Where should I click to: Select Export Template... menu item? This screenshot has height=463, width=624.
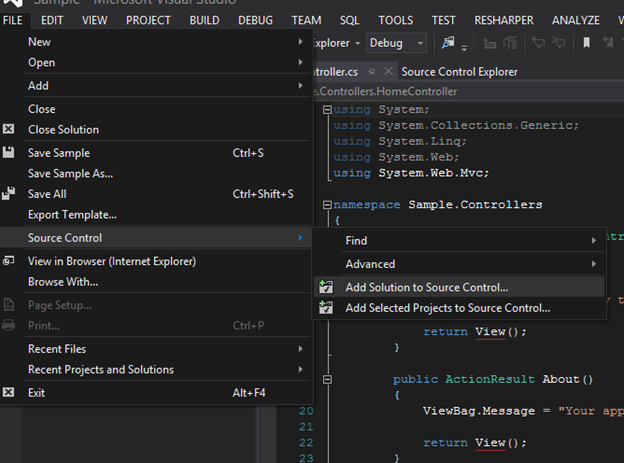click(x=156, y=215)
